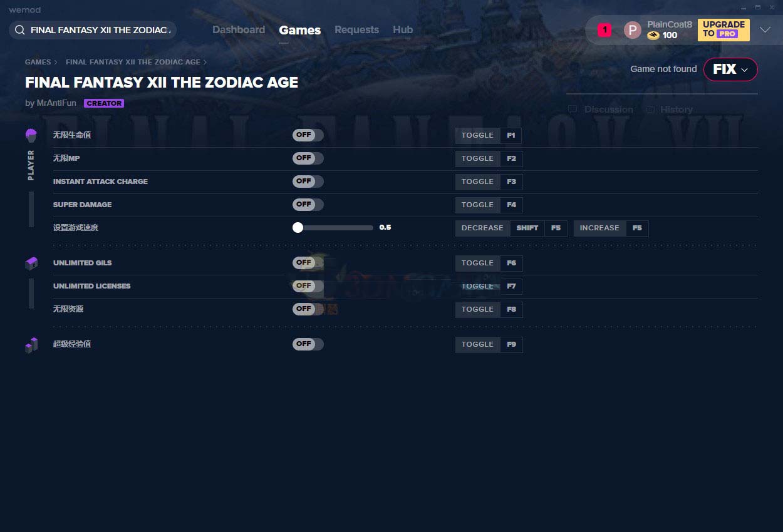Select the inventory chest category icon
The height and width of the screenshot is (532, 783).
(31, 263)
